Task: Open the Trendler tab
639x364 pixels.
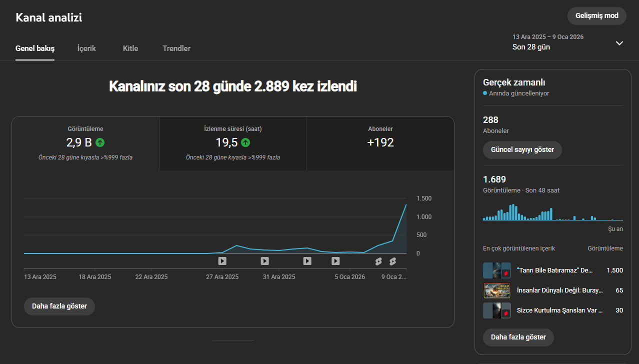Action: (176, 48)
